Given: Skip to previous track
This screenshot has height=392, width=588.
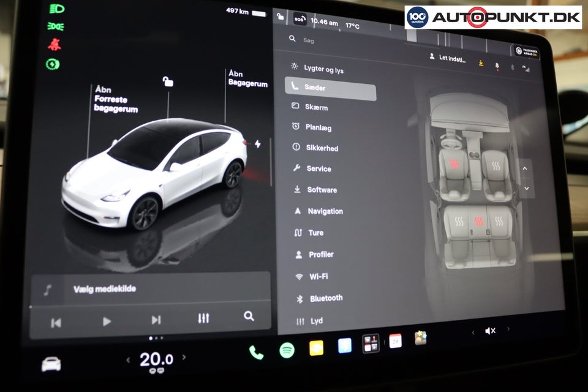Looking at the screenshot, I should pyautogui.click(x=56, y=323).
